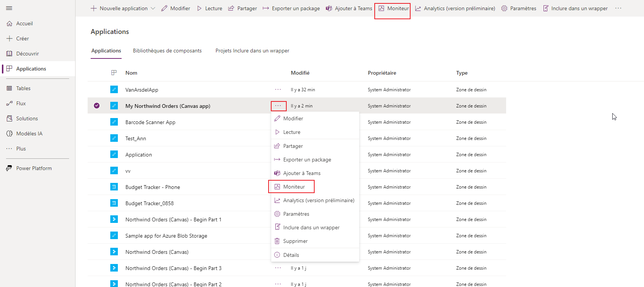Switch to Projets Inclure dans un wrapper tab
Image resolution: width=644 pixels, height=287 pixels.
252,51
